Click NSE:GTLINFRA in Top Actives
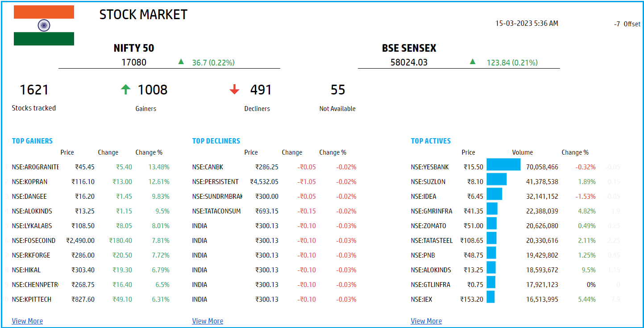 tap(431, 285)
